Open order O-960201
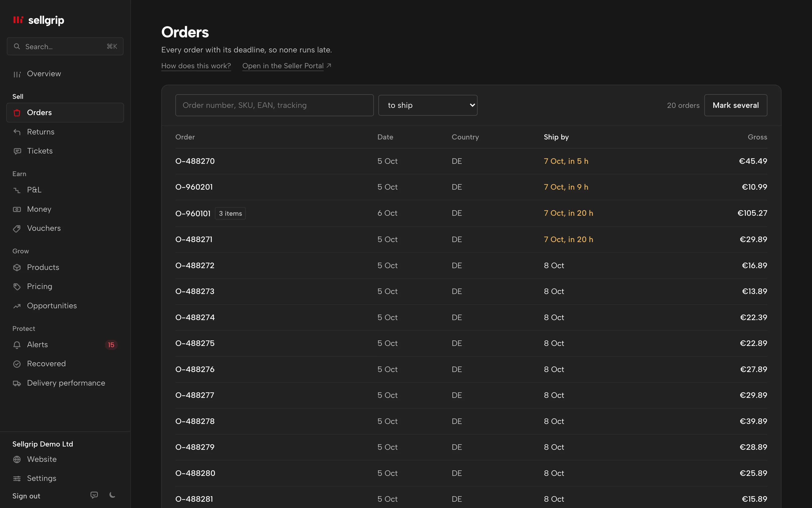The width and height of the screenshot is (812, 508). coord(194,187)
